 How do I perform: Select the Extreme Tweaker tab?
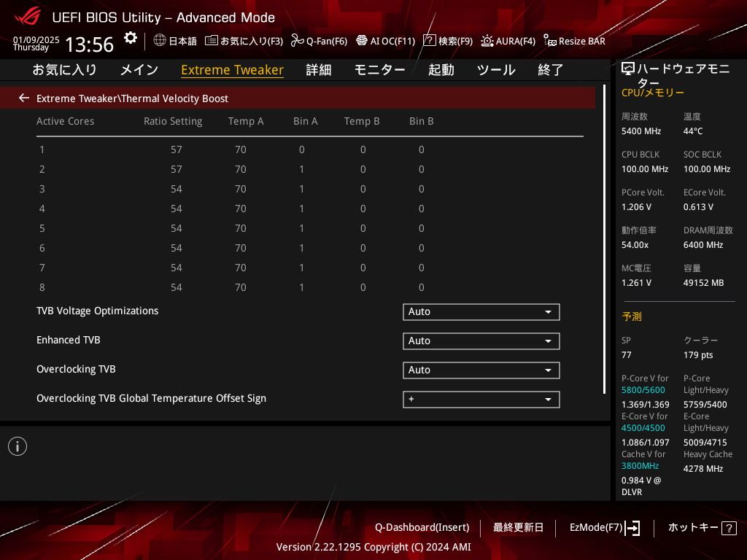tap(232, 70)
